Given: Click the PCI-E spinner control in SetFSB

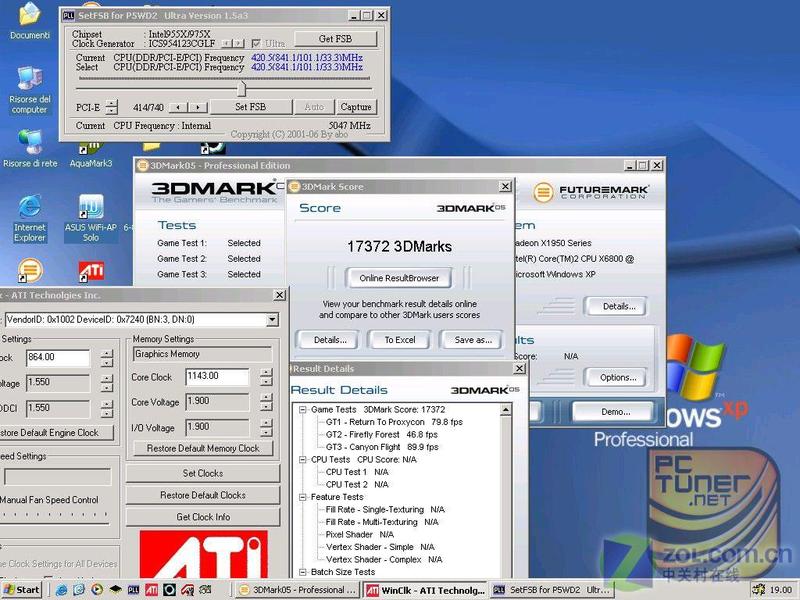Looking at the screenshot, I should 112,107.
